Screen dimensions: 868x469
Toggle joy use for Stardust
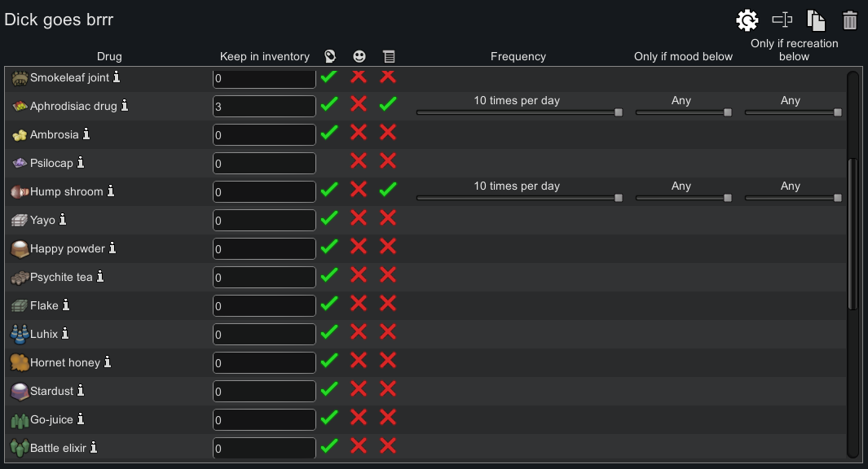coord(359,389)
